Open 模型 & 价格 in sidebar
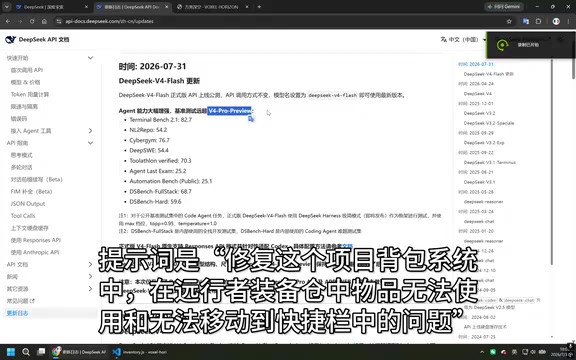Viewport: 576px width, 360px height. [x=25, y=82]
